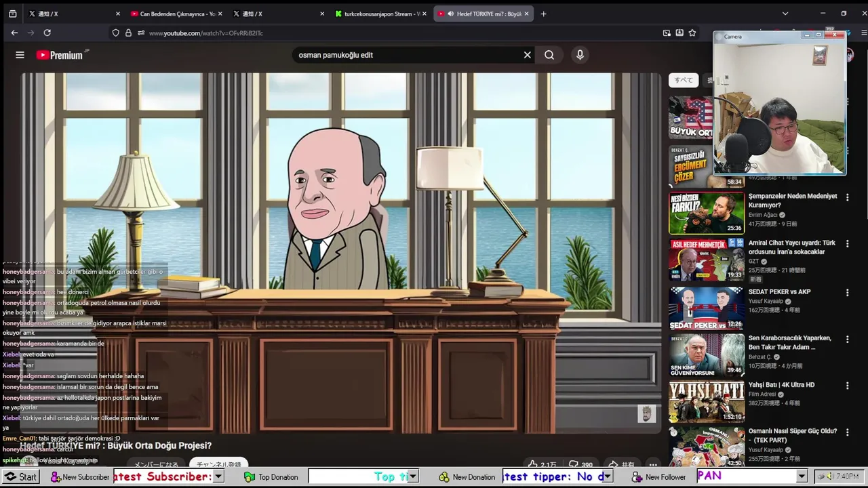The height and width of the screenshot is (488, 868).
Task: Run search with the magnifier button
Action: coord(549,55)
